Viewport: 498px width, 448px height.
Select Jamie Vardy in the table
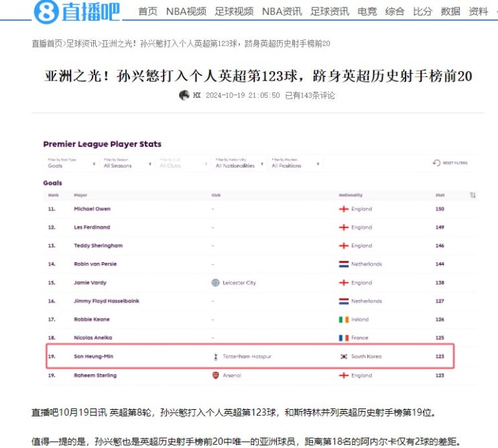[x=90, y=282]
